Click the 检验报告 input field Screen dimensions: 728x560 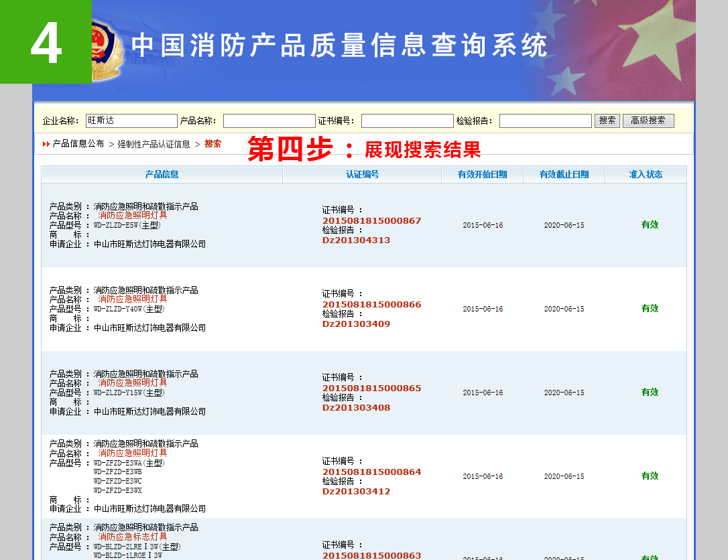click(x=545, y=121)
